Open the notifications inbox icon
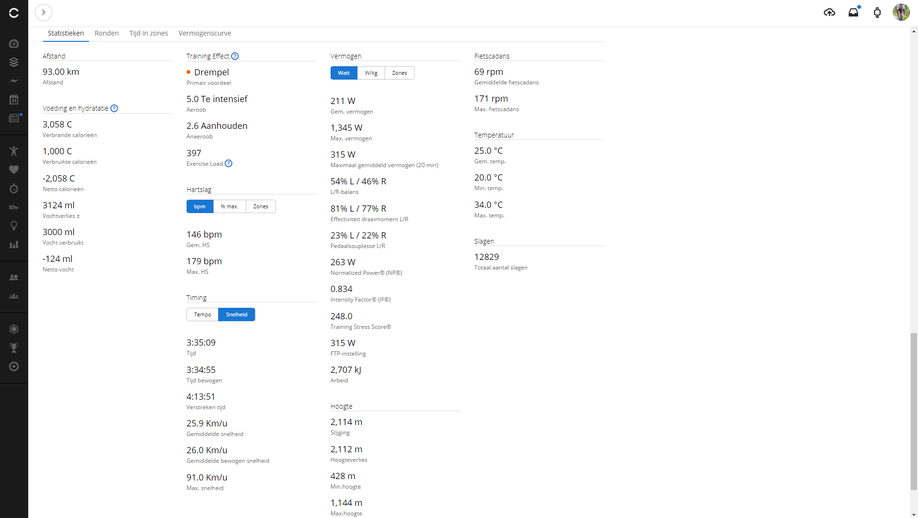Screen dimensions: 918x518 point(853,13)
